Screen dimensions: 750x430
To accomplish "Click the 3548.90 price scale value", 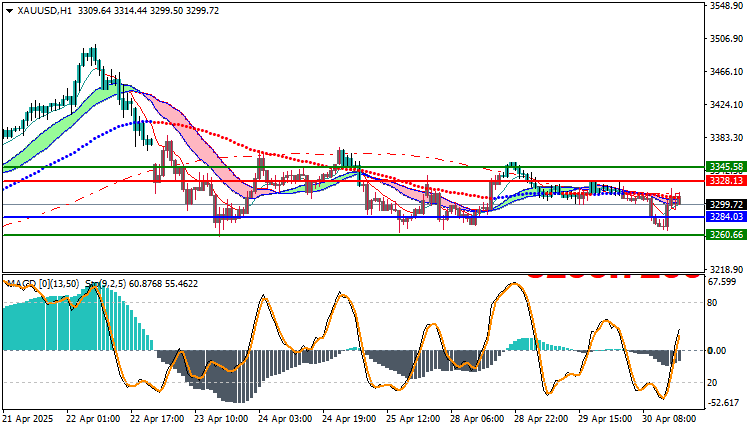I will (x=727, y=6).
